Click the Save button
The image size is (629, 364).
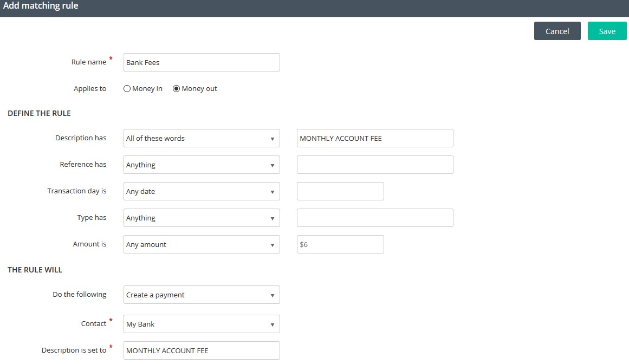(x=607, y=31)
